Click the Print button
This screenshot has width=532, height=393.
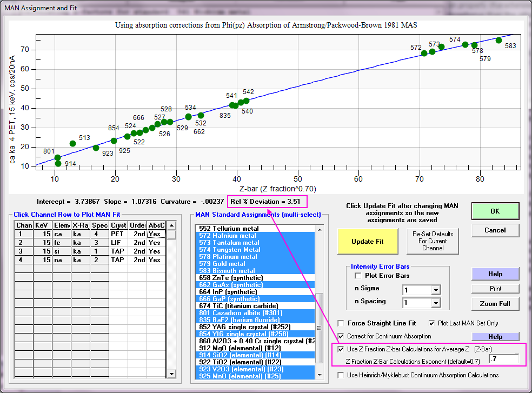pos(495,288)
